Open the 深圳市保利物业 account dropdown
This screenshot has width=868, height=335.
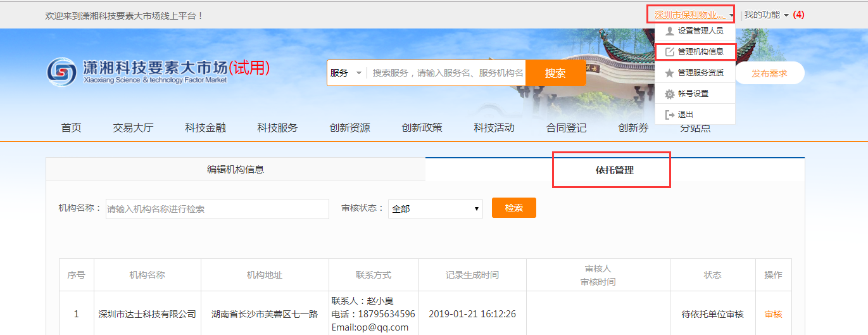(694, 15)
